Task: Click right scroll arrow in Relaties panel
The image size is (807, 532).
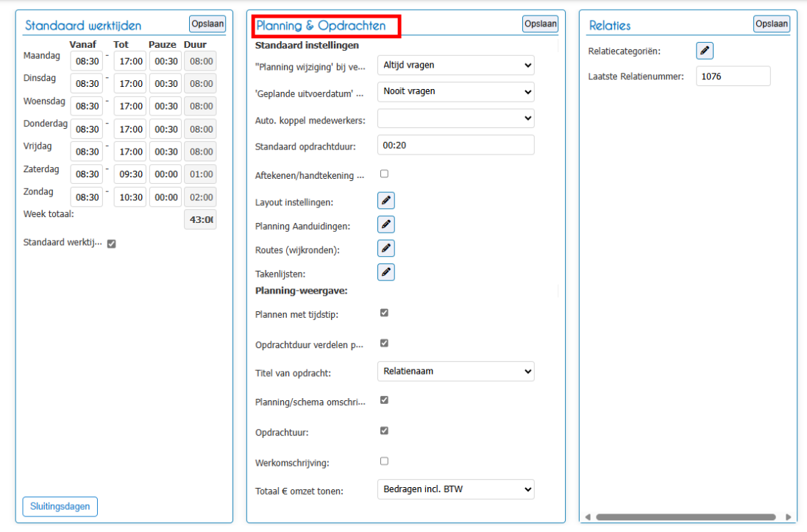Action: click(x=788, y=517)
